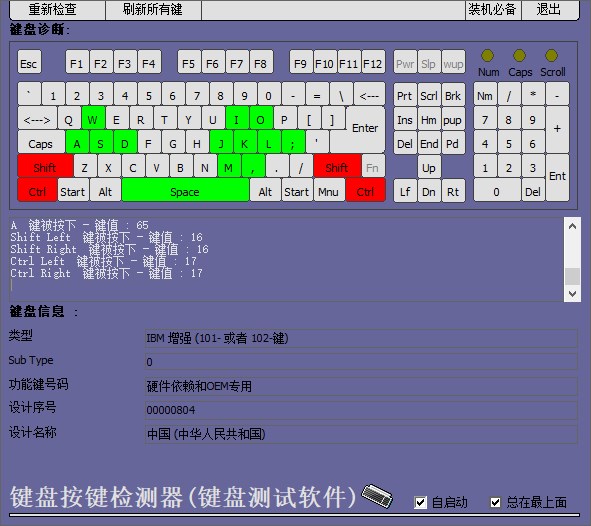Viewport: 591px width, 526px height.
Task: Click the log line 'Ctrl Left 键被按下'
Action: (x=104, y=261)
